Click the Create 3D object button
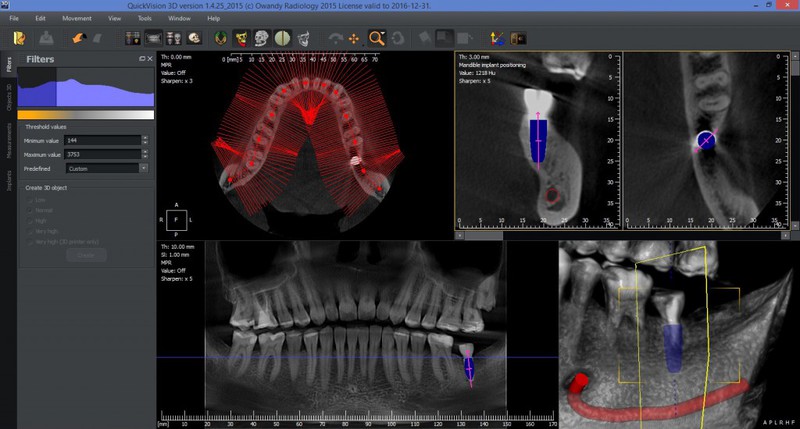The width and height of the screenshot is (800, 429). 86,255
